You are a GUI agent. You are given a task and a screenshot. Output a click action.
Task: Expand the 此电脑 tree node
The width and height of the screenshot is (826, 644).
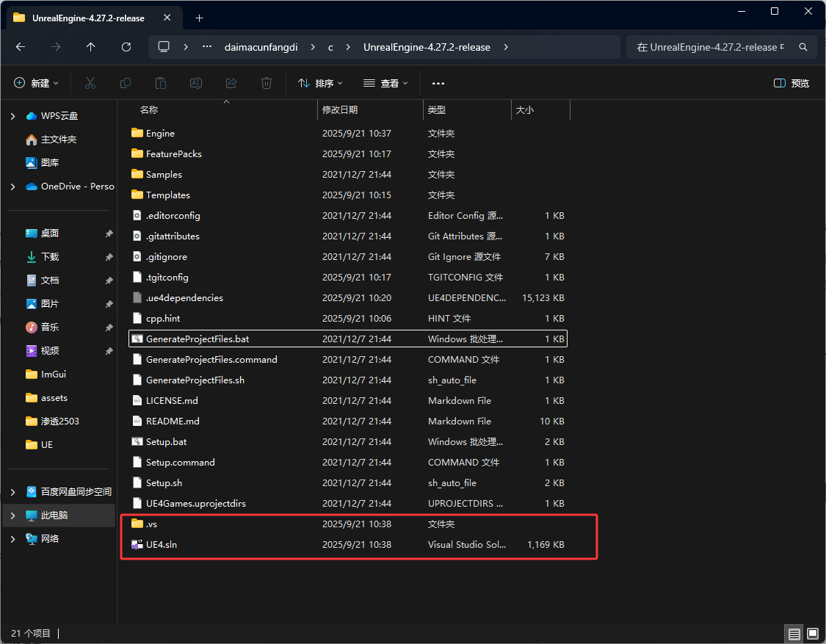[x=12, y=515]
